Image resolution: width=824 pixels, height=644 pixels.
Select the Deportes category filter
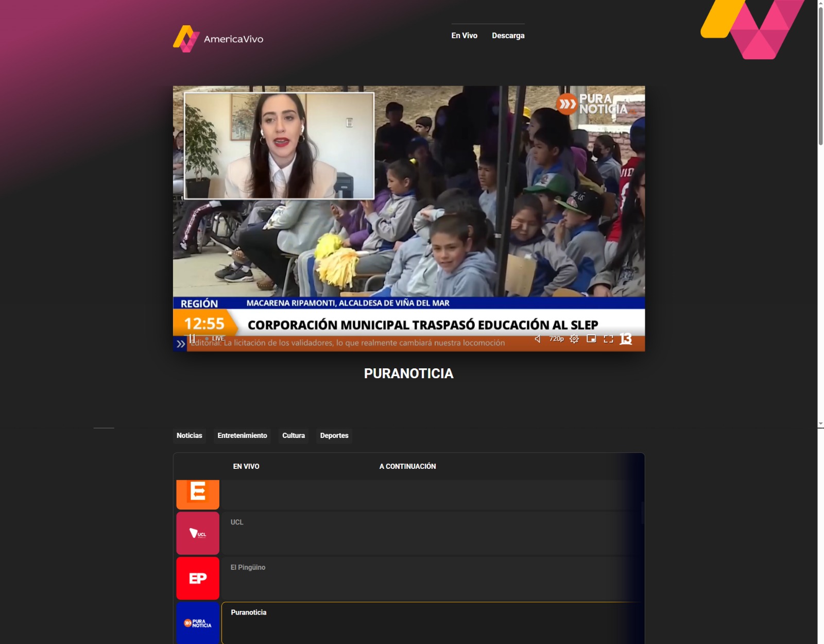334,436
